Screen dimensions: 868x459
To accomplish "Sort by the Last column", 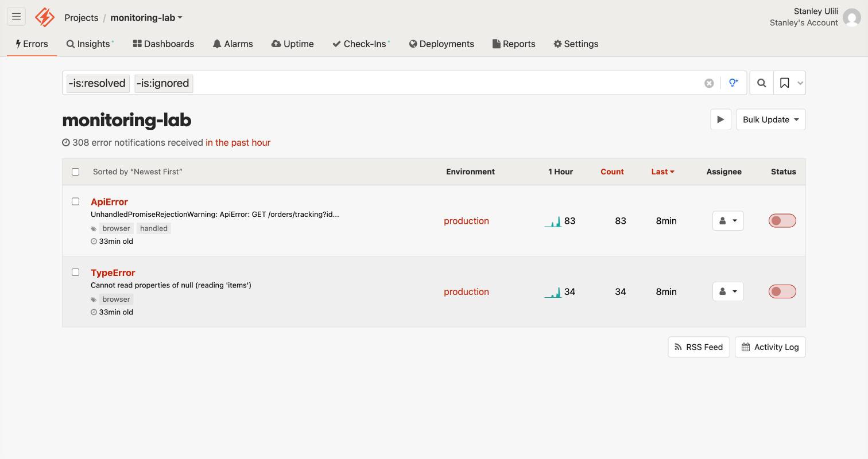I will (x=662, y=172).
